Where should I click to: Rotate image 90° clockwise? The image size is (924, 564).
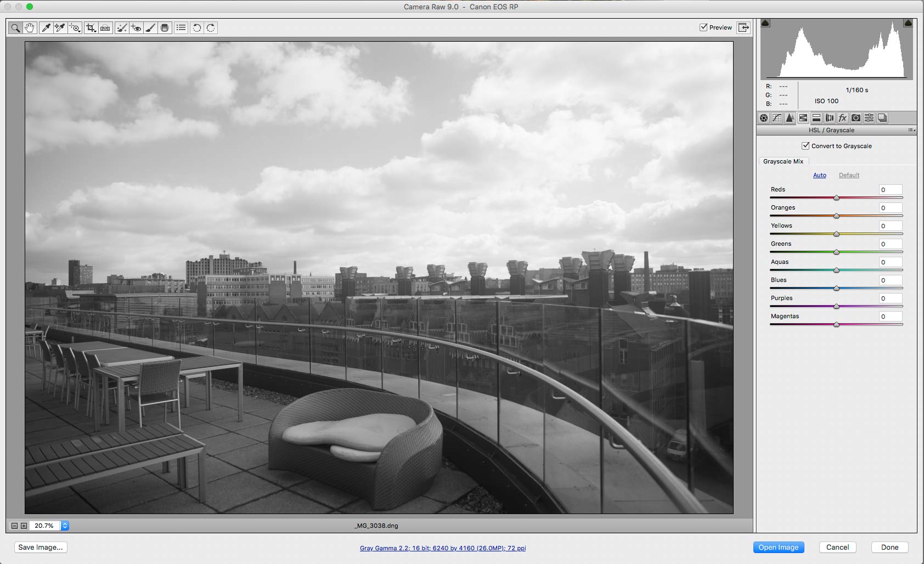(x=211, y=27)
